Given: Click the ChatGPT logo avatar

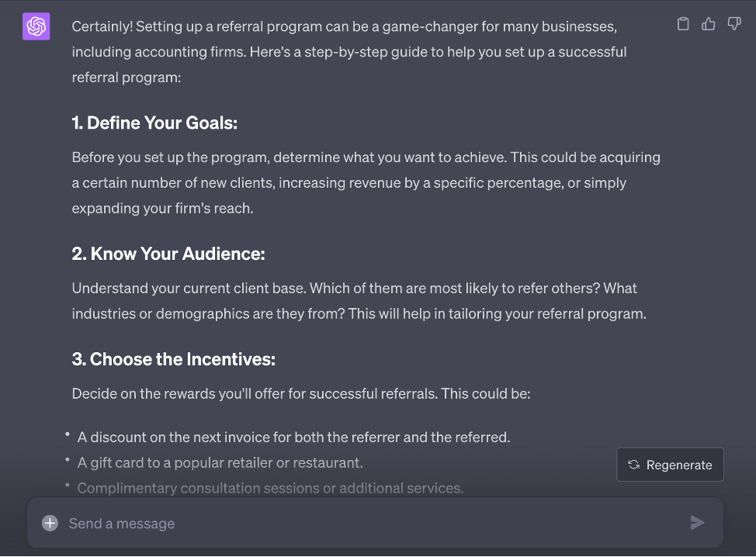Looking at the screenshot, I should coord(36,27).
